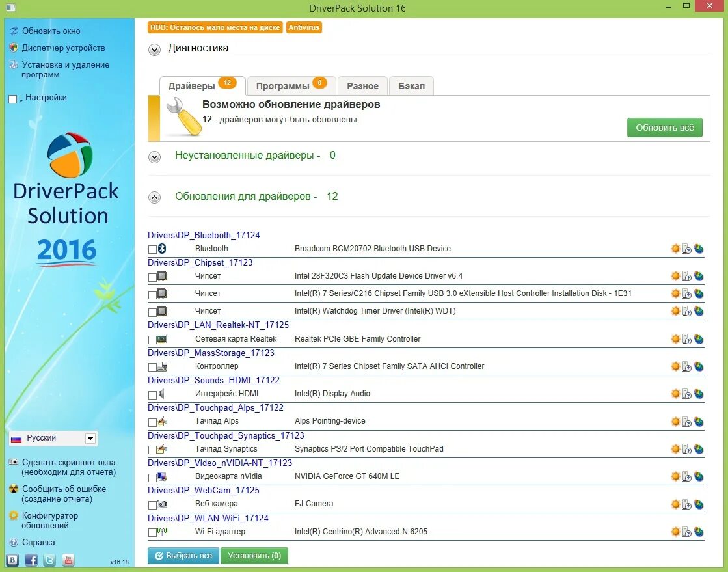This screenshot has width=728, height=572.
Task: Click Установить (0) button
Action: pos(254,556)
